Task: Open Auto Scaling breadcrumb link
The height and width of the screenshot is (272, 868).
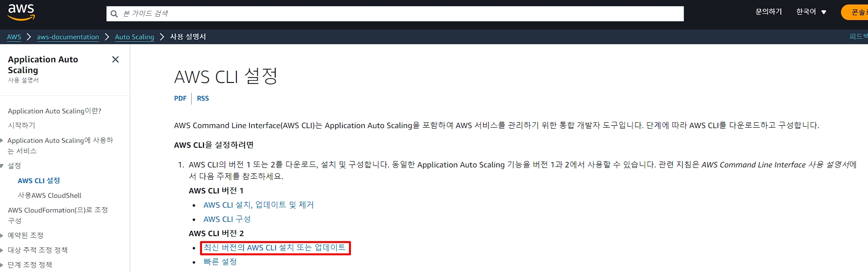Action: click(134, 37)
